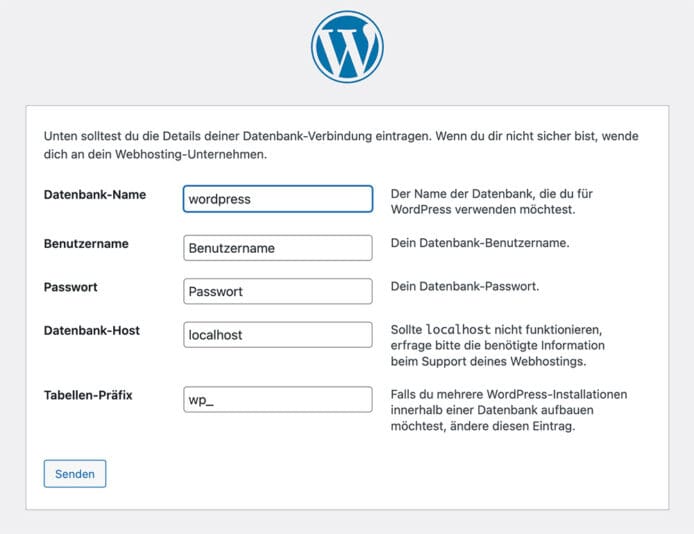Click the description 'Dein Datenbank-Benutzername.'

point(480,243)
